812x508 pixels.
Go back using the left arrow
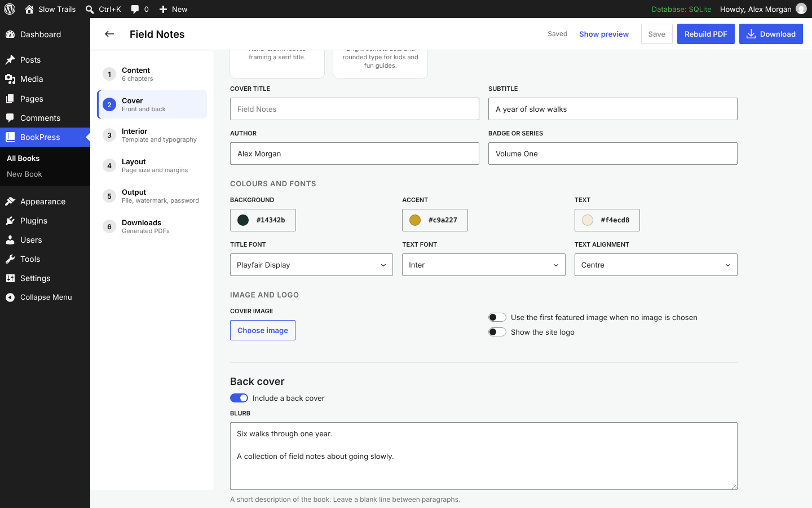click(109, 34)
